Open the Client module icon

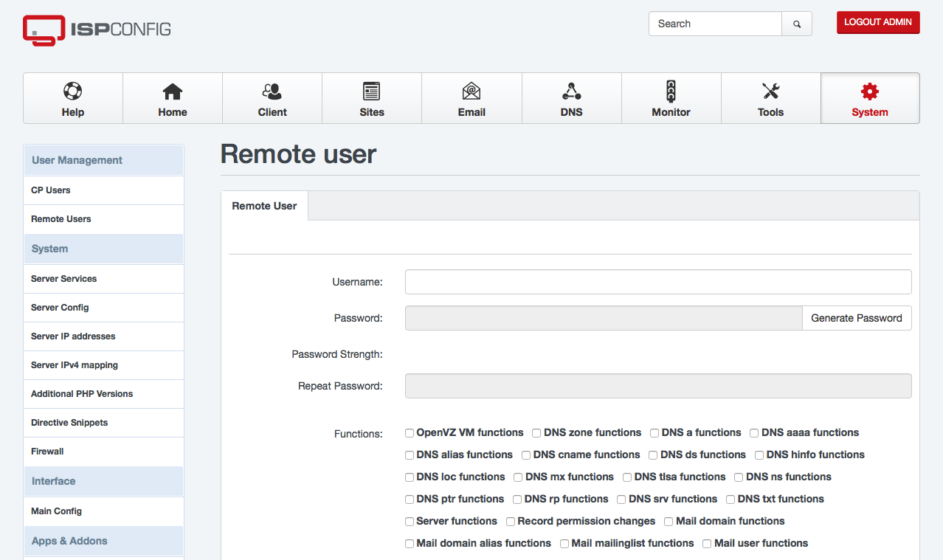(x=272, y=91)
